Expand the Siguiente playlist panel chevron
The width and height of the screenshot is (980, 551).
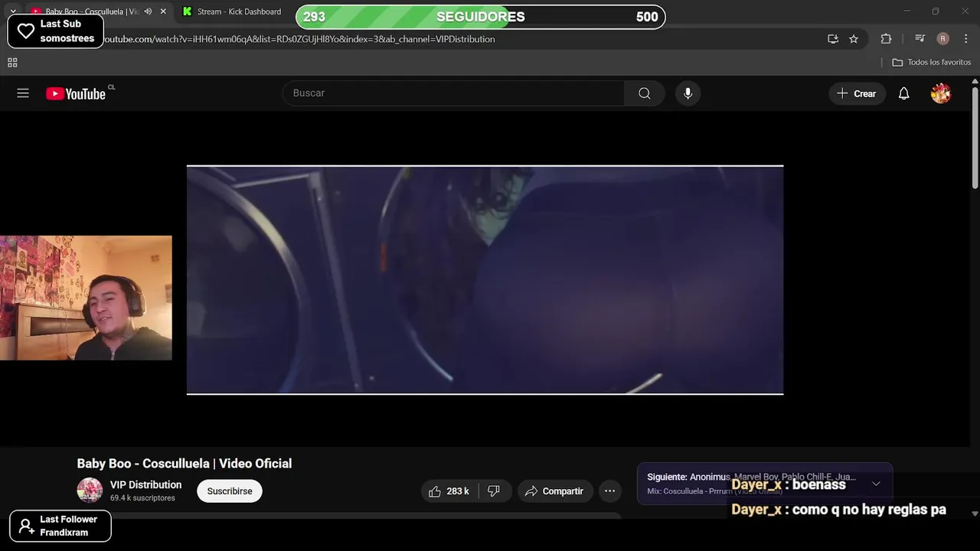pyautogui.click(x=876, y=484)
